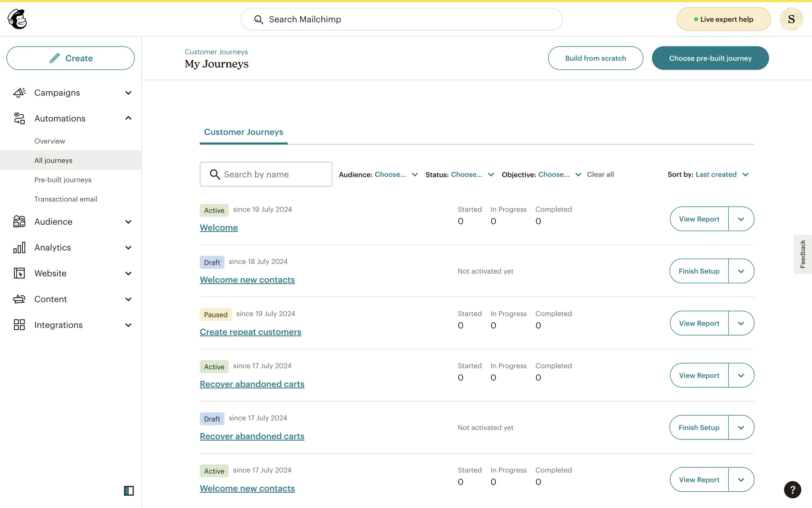
Task: Open the Create repeat customers journey link
Action: (x=250, y=332)
